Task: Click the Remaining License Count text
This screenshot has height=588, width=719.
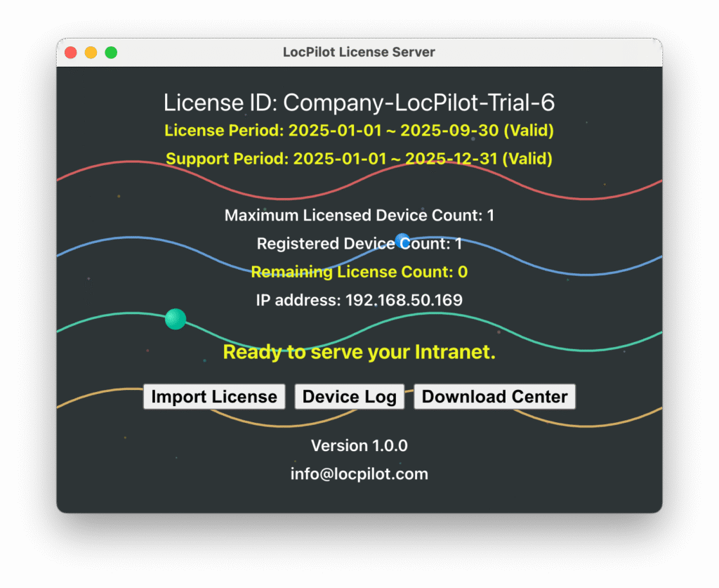Action: (359, 272)
